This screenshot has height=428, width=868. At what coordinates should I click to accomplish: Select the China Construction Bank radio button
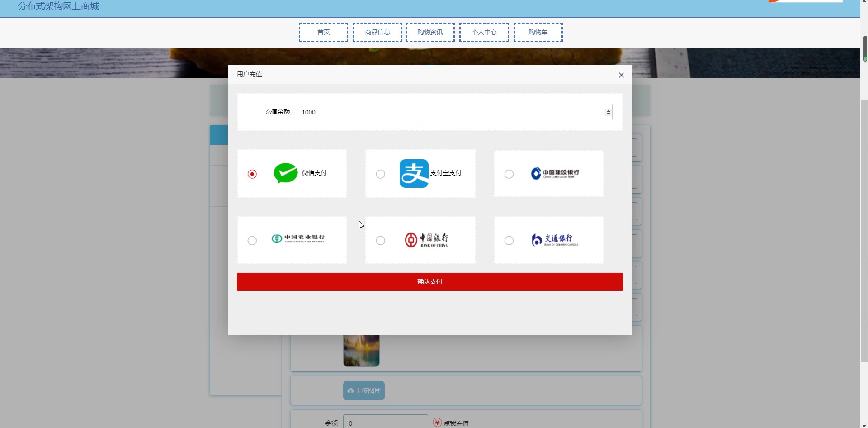pos(509,174)
